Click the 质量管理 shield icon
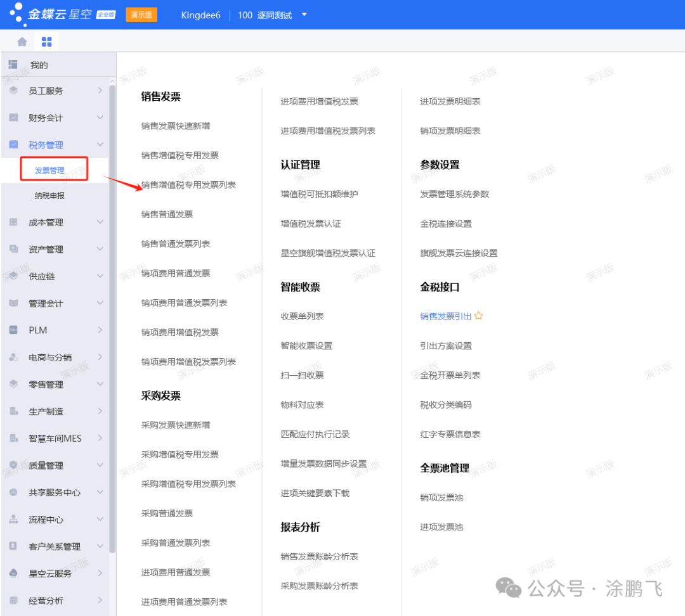The image size is (685, 616). point(13,465)
